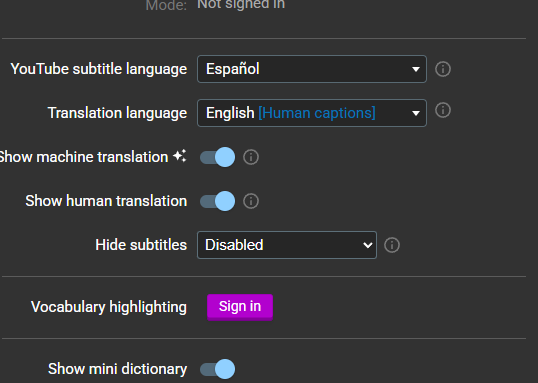Viewport: 538px width, 383px height.
Task: Click the Vocabulary highlighting label
Action: coord(109,307)
